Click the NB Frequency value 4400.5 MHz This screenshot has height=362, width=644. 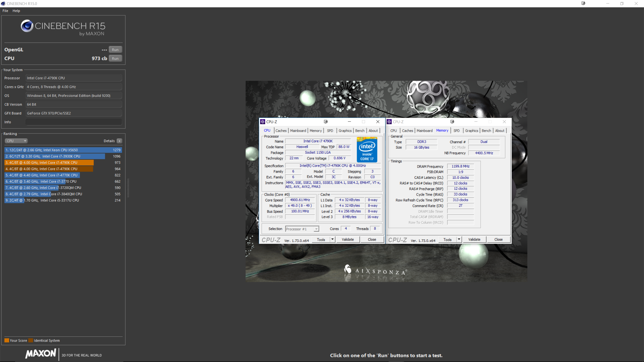(484, 153)
